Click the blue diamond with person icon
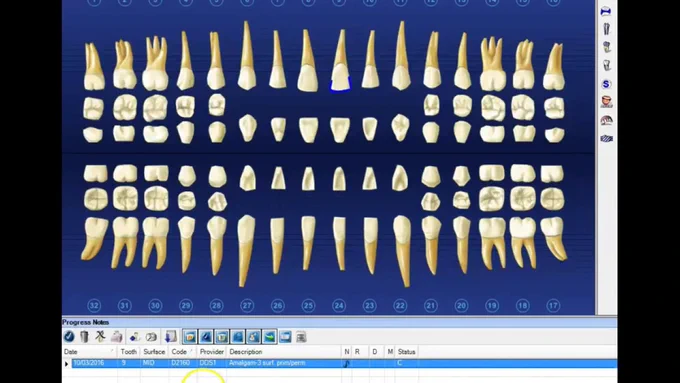This screenshot has width=680, height=383. click(135, 337)
